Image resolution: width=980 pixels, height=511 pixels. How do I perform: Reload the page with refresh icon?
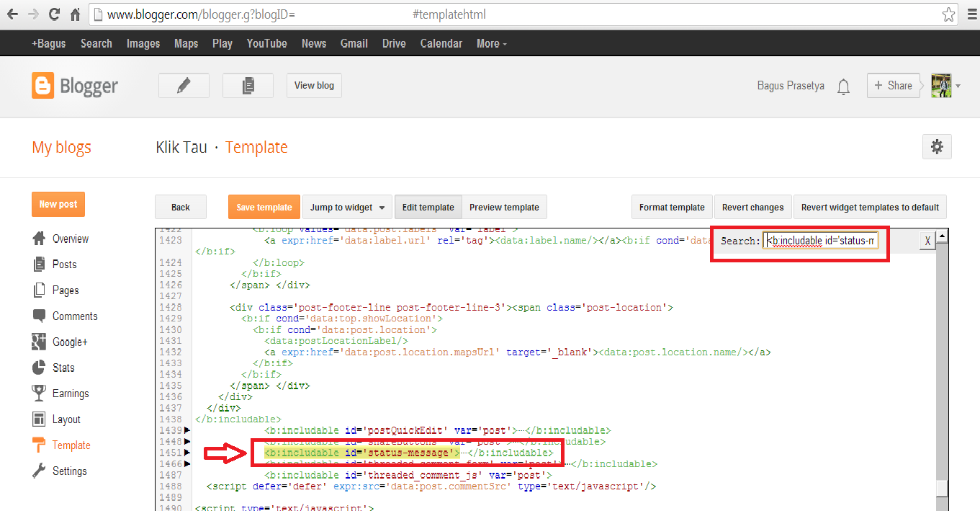click(x=54, y=14)
